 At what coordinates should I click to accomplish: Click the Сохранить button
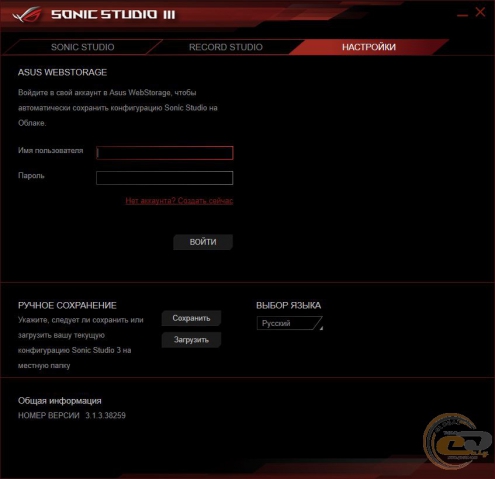point(191,318)
